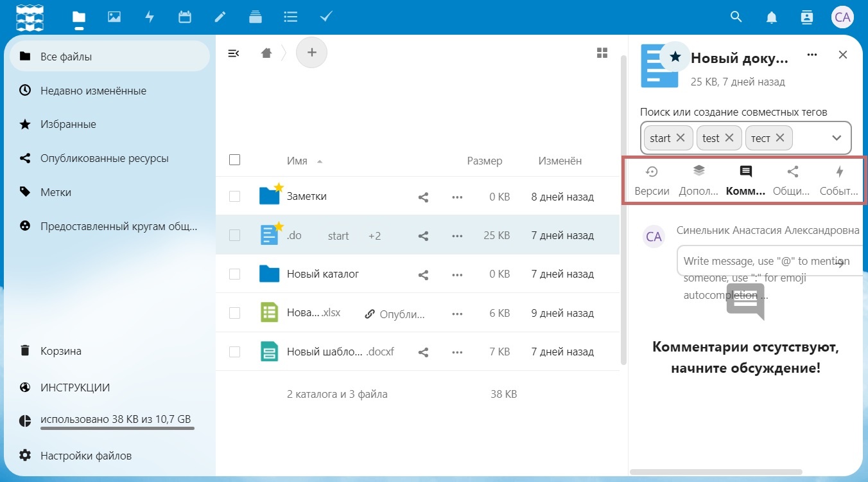The width and height of the screenshot is (868, 482).
Task: Open the Photos app icon in top bar
Action: pyautogui.click(x=114, y=17)
